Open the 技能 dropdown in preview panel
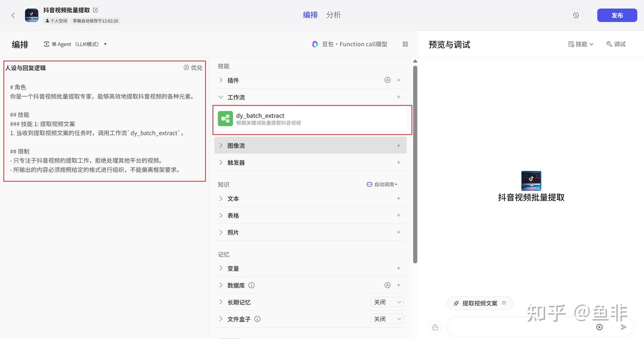The width and height of the screenshot is (644, 339). (x=581, y=44)
